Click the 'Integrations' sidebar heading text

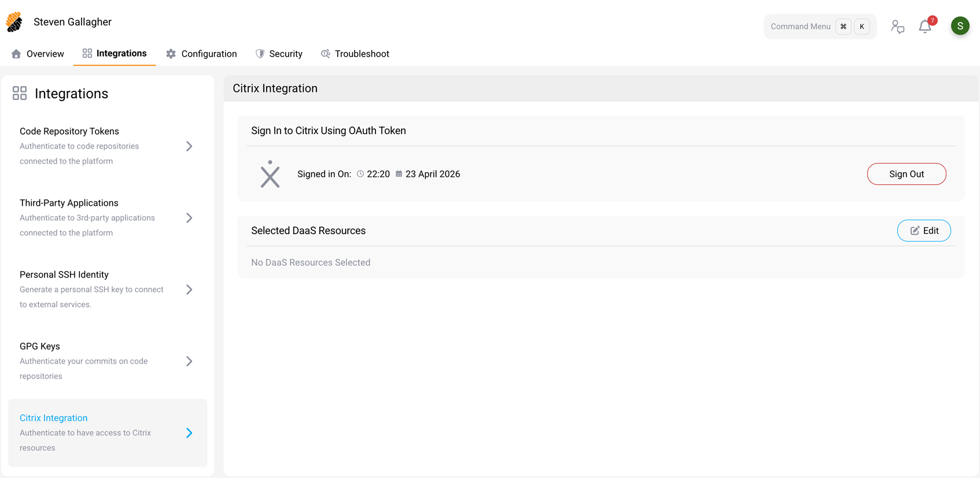[71, 94]
